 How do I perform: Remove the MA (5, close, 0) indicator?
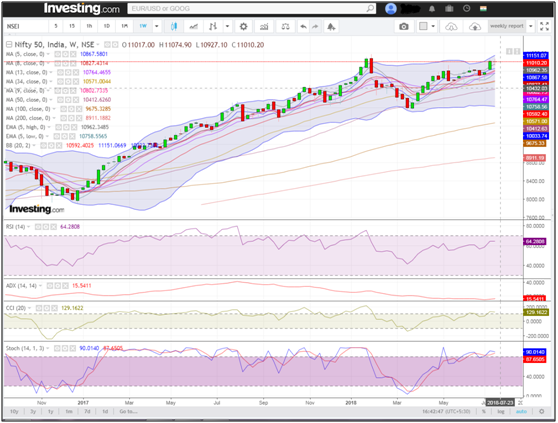73,54
